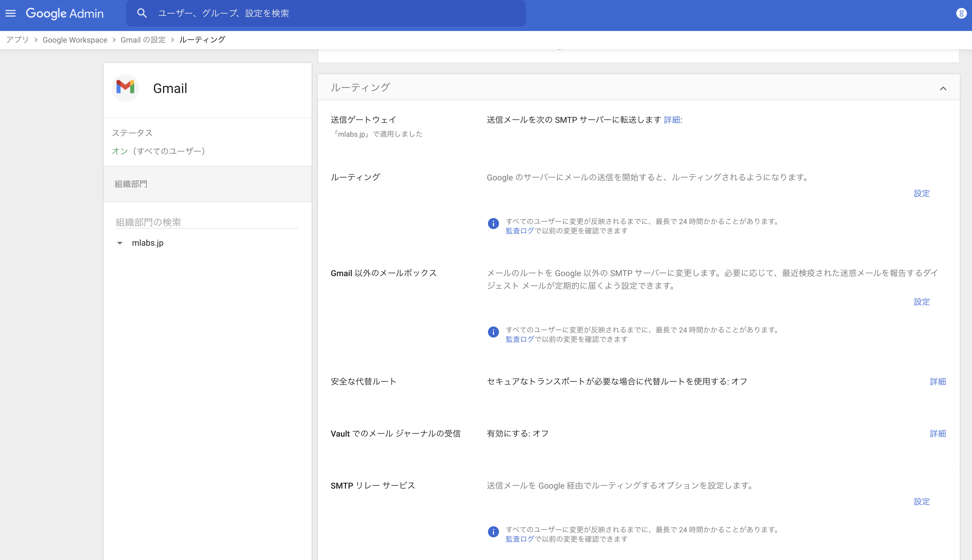Click the Gmail app icon
The height and width of the screenshot is (560, 972).
(x=125, y=88)
